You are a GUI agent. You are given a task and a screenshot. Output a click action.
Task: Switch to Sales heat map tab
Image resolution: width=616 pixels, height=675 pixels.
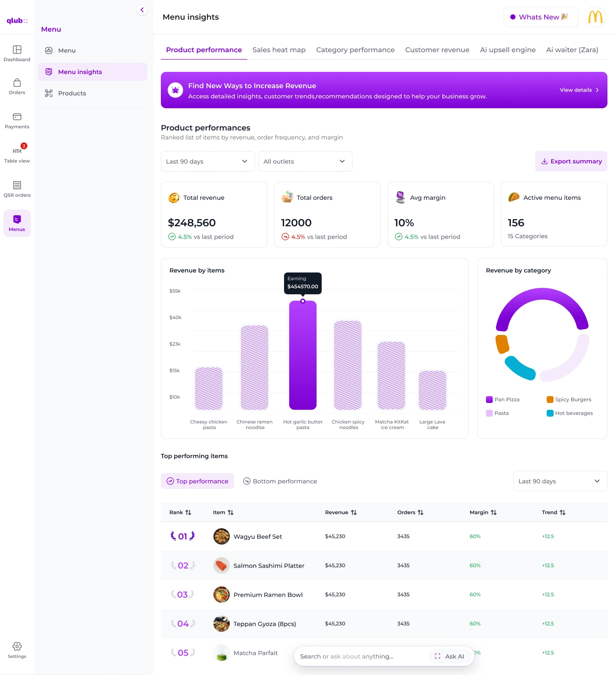[x=279, y=50]
